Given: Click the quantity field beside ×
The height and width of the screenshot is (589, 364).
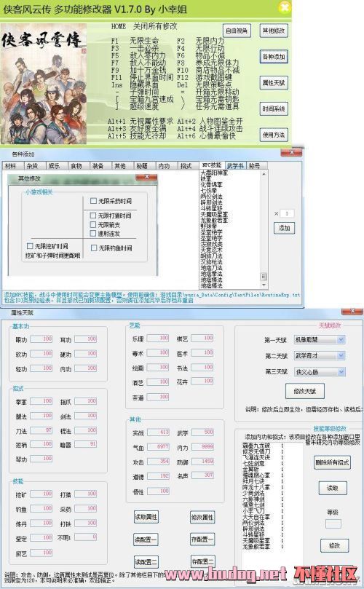Looking at the screenshot, I should coord(287,213).
